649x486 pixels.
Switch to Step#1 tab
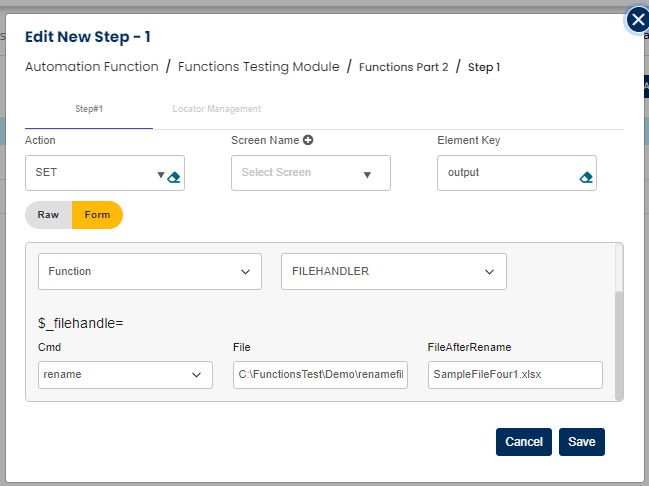click(89, 109)
